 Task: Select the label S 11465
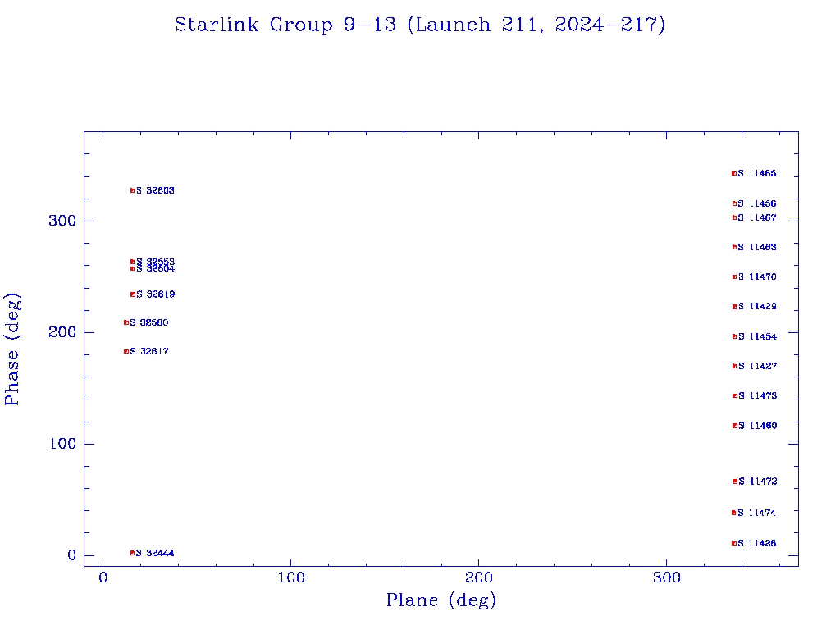click(757, 173)
